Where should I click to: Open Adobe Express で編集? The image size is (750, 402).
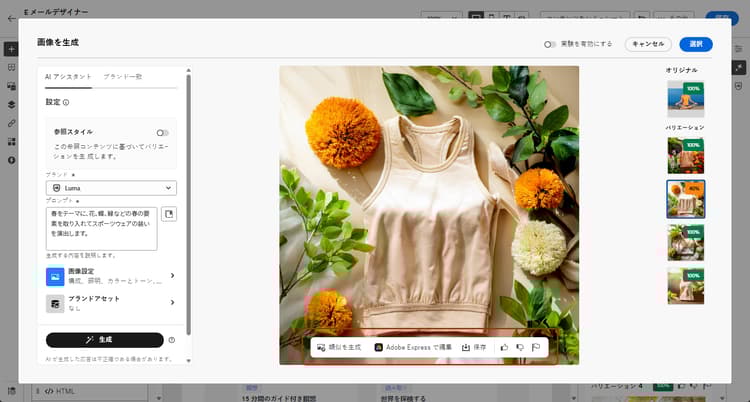(x=413, y=348)
